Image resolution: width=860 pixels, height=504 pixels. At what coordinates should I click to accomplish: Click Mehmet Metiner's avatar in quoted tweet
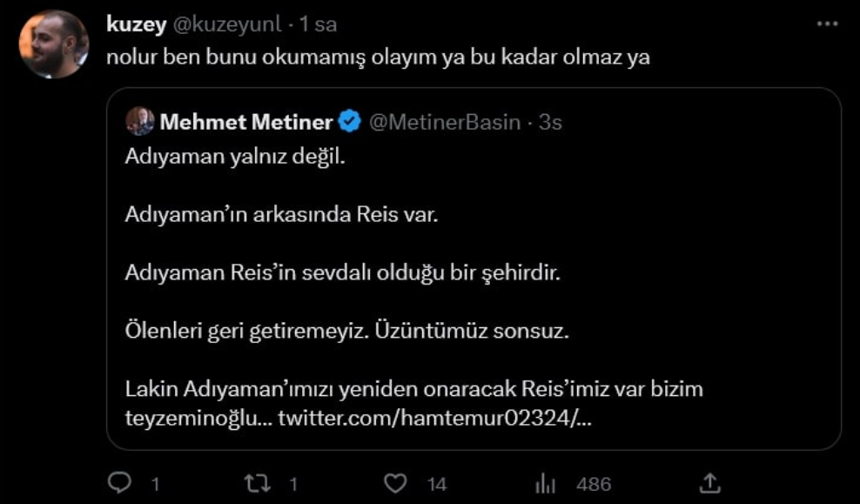pos(140,122)
